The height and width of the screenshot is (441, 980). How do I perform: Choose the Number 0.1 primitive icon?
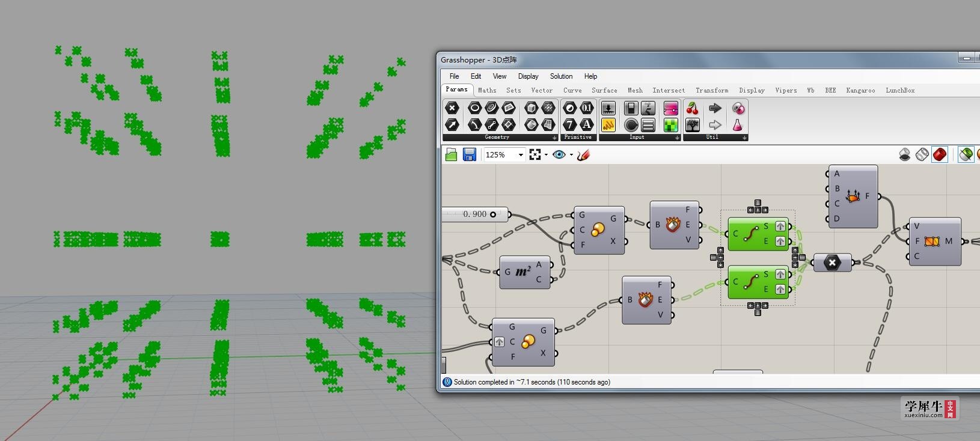[587, 108]
